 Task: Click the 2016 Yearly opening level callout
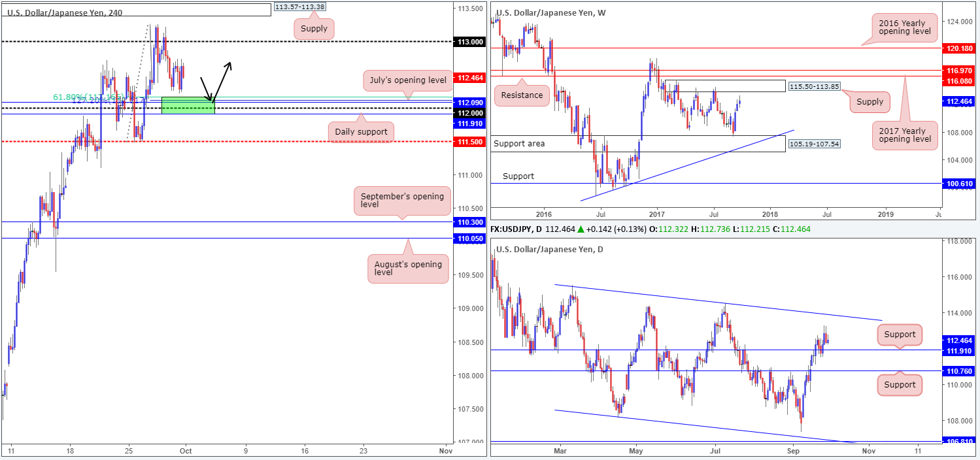905,28
